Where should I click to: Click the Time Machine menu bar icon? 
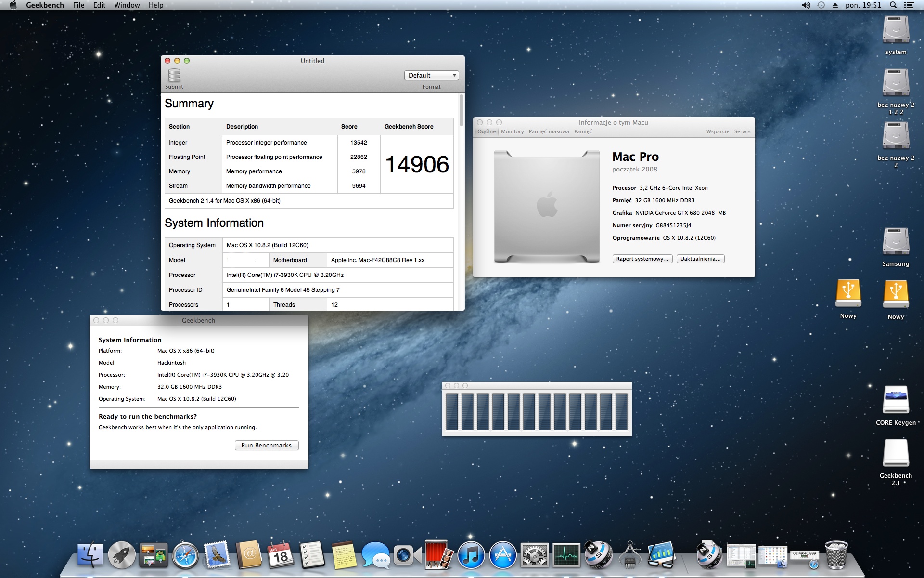tap(821, 5)
